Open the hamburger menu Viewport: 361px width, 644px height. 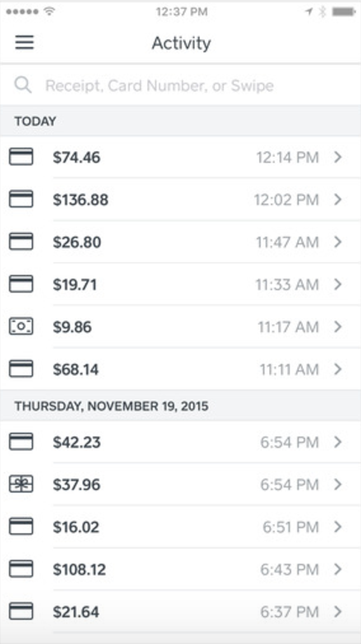tap(25, 43)
